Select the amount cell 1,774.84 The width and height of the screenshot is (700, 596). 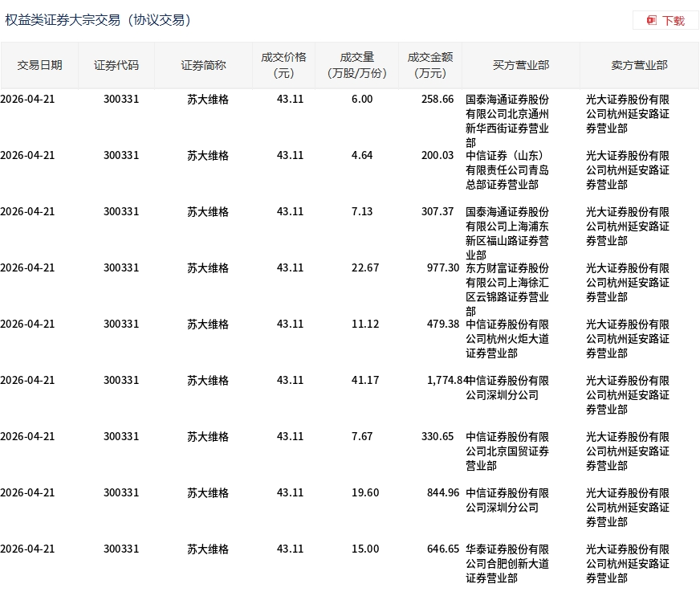pos(446,381)
